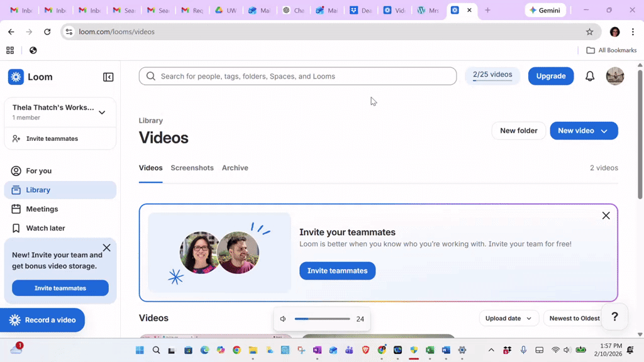
Task: Show hidden system tray icons
Action: (x=491, y=350)
